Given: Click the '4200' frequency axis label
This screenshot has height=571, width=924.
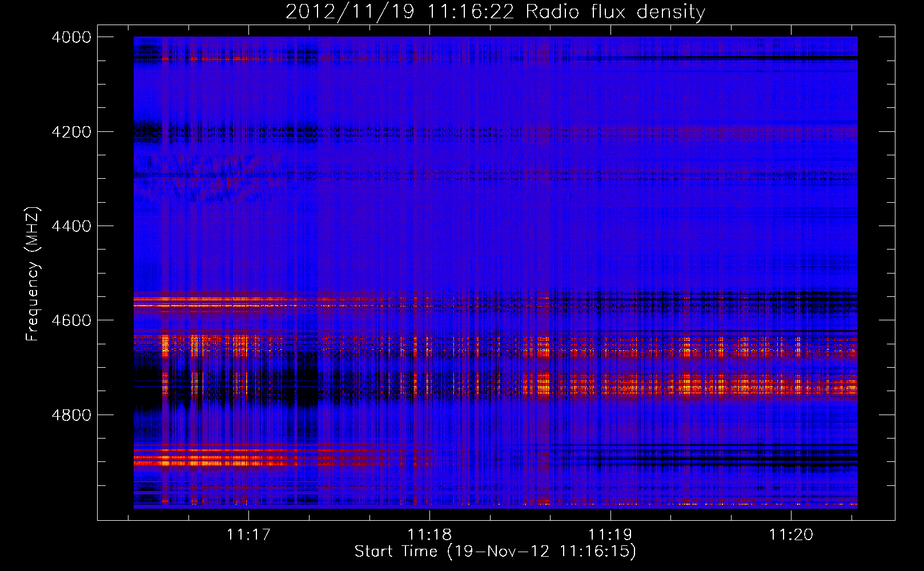Looking at the screenshot, I should point(71,132).
